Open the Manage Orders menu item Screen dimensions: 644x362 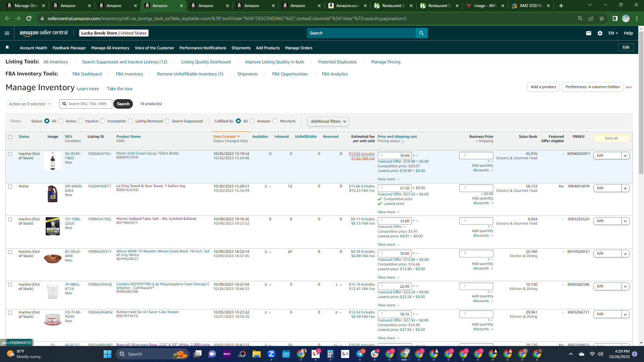299,48
